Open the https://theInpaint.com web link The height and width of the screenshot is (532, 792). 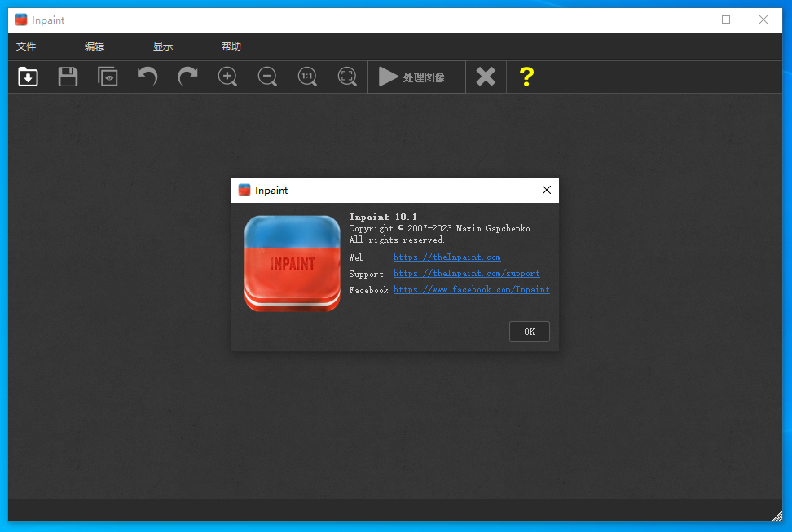(447, 257)
